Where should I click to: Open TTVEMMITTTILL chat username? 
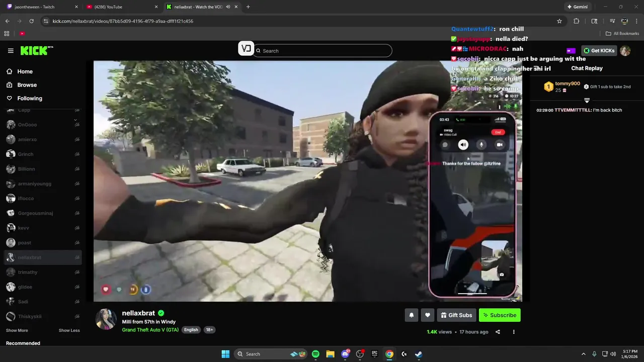click(x=573, y=110)
